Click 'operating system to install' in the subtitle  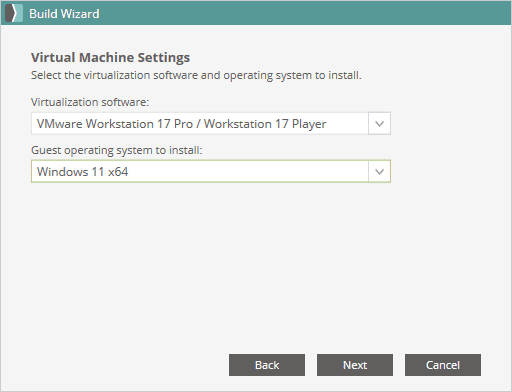292,75
